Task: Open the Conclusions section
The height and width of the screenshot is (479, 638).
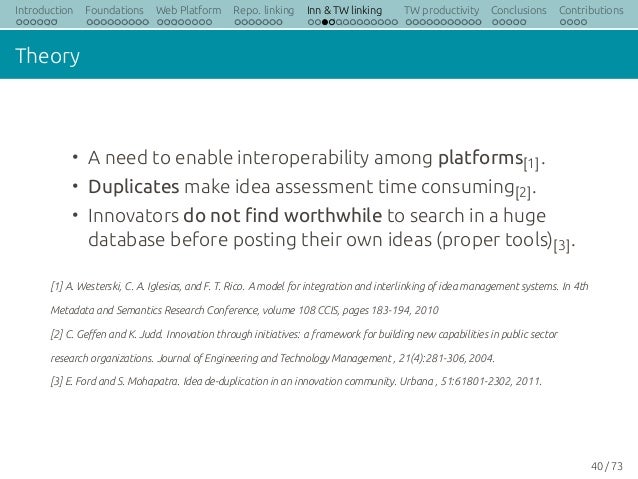Action: coord(519,10)
